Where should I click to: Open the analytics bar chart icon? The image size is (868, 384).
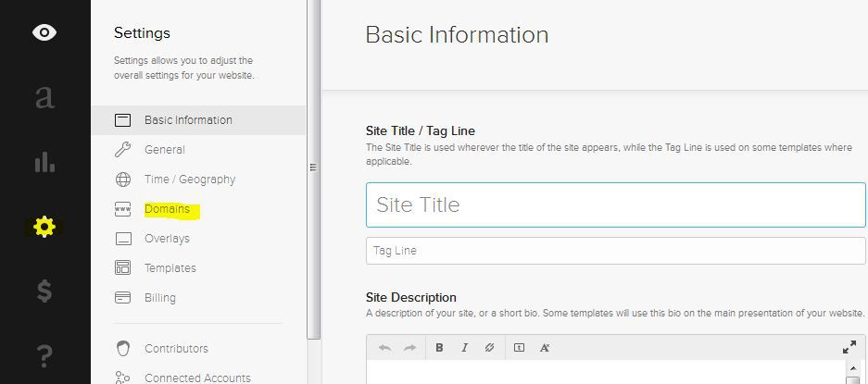pyautogui.click(x=44, y=162)
